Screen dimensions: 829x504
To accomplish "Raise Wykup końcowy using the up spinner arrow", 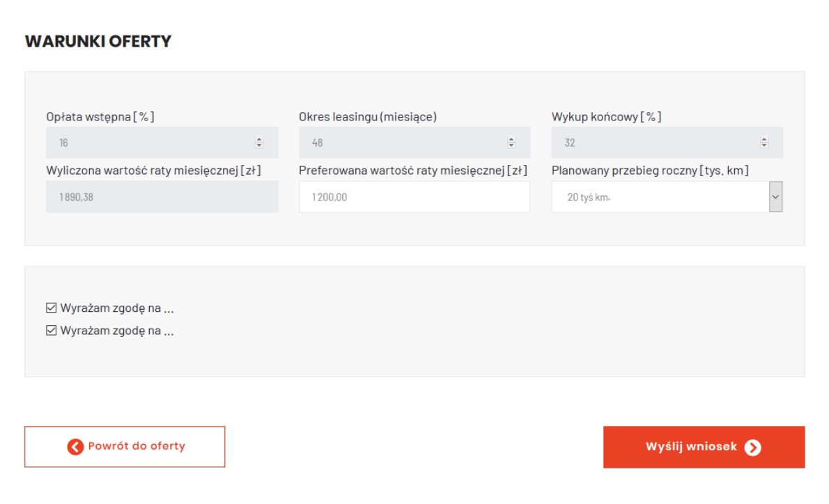I will pyautogui.click(x=764, y=140).
